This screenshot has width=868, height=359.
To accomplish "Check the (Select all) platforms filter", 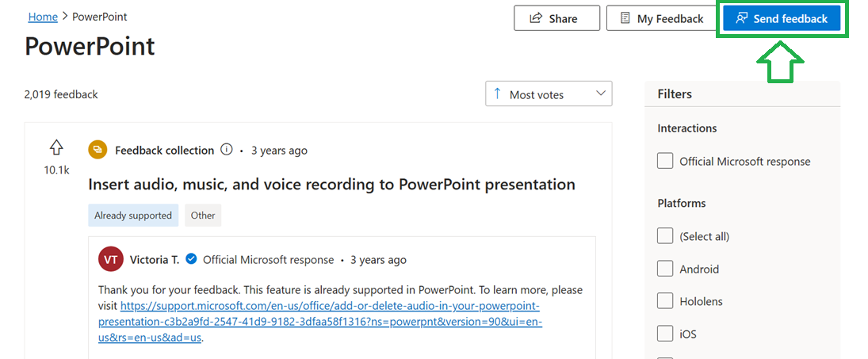I will [665, 236].
